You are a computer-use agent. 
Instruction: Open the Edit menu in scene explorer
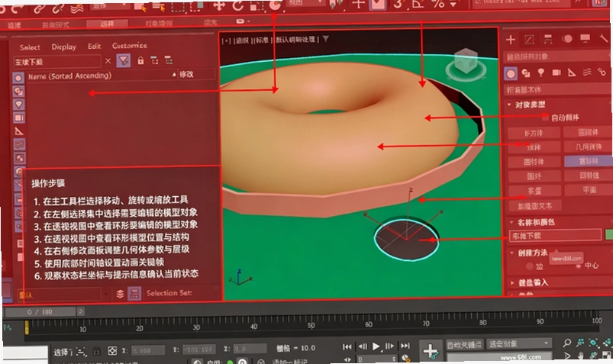(94, 46)
